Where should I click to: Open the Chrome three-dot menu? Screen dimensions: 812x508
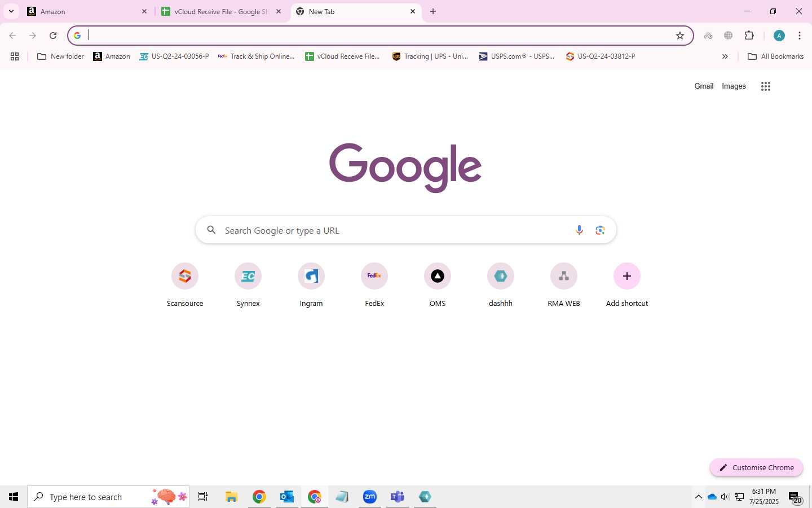800,36
